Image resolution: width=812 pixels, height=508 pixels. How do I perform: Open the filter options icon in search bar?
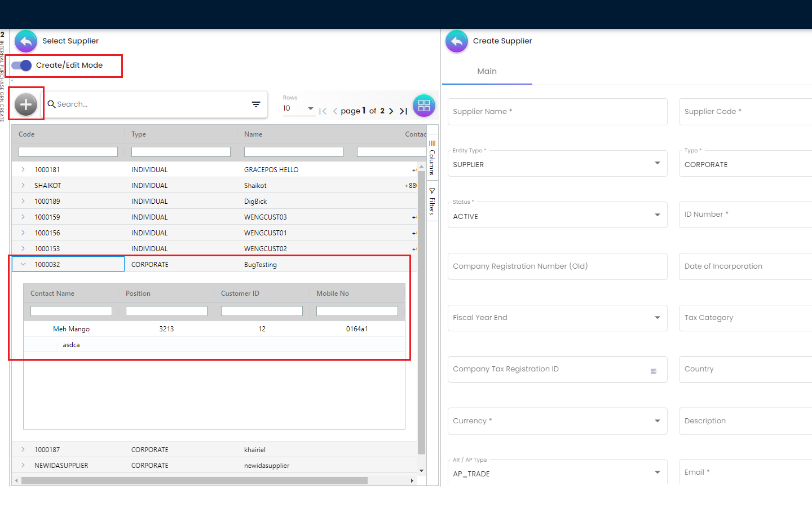pyautogui.click(x=256, y=104)
